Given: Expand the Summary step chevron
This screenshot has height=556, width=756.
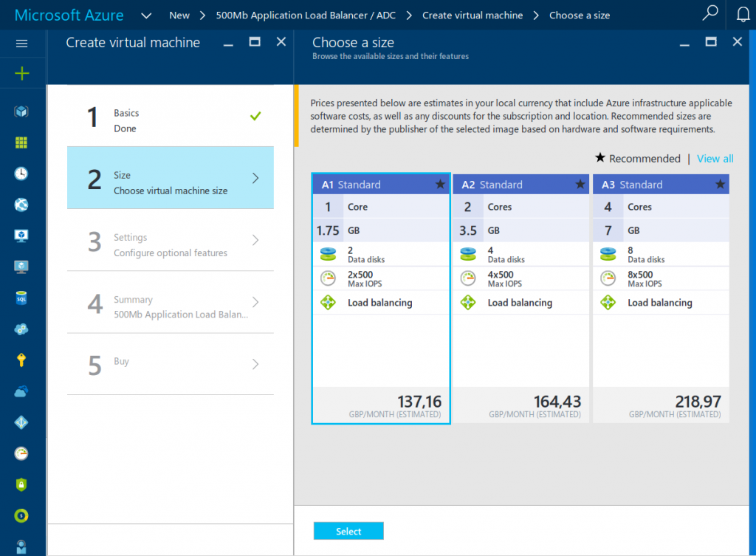Looking at the screenshot, I should (x=255, y=303).
